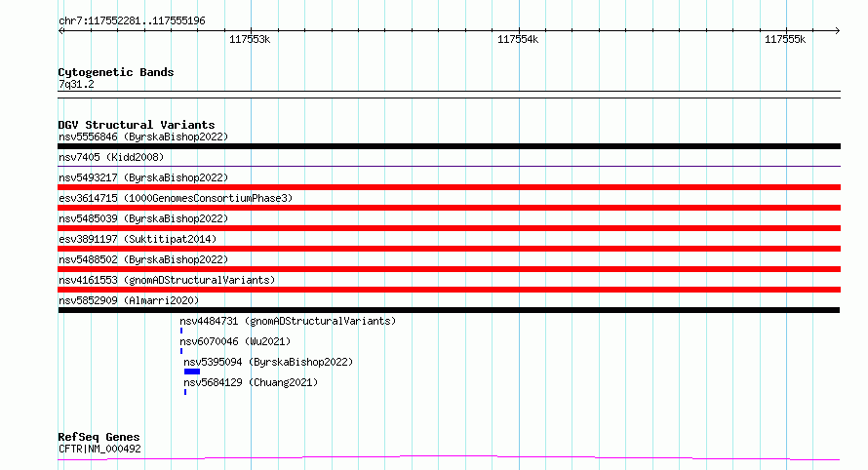
Task: Click the black bar under nsv5556846
Action: (449, 146)
